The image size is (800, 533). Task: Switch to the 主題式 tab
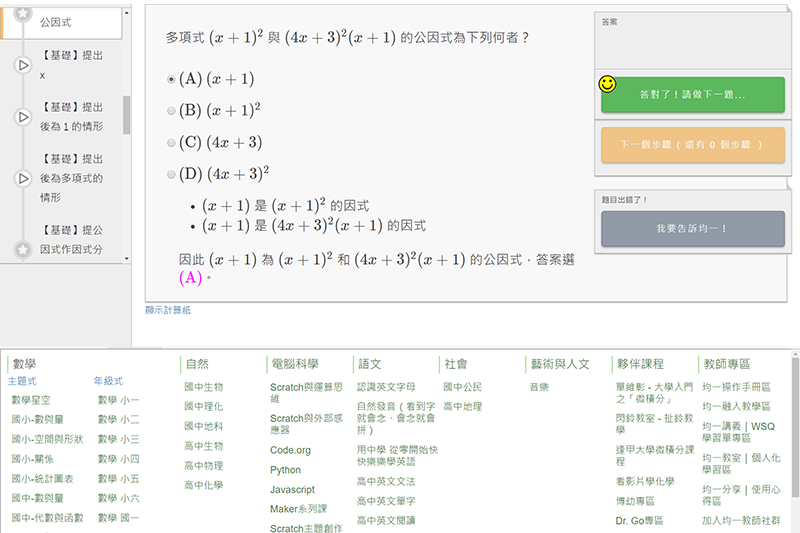[x=22, y=381]
